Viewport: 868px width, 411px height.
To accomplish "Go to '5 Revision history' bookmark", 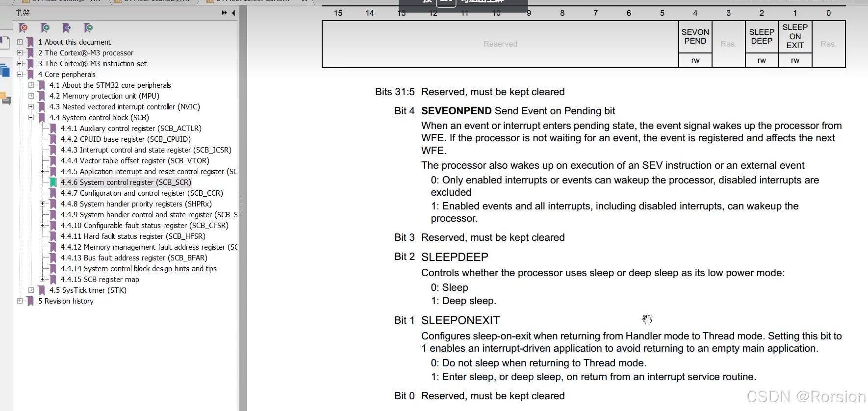I will pos(66,301).
